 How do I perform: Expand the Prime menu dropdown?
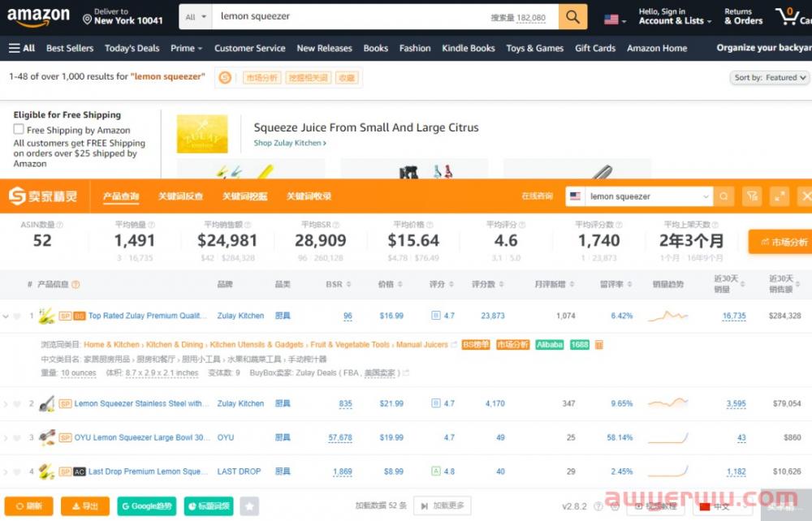(x=187, y=48)
